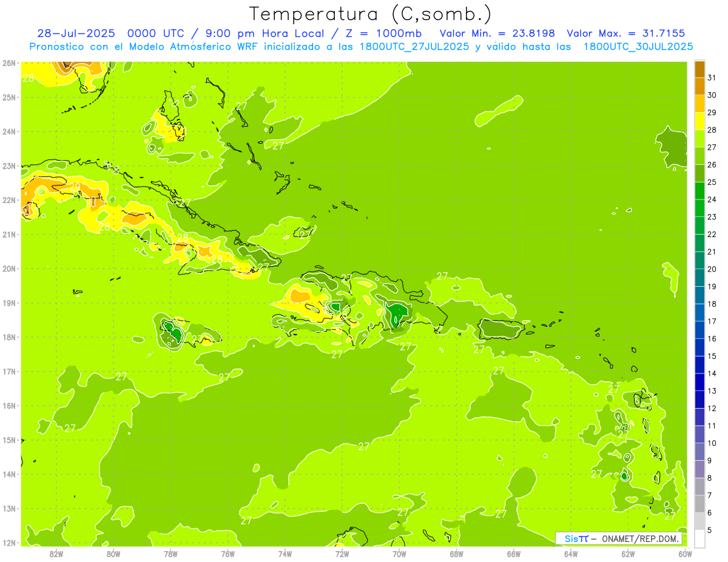Click the '76W' longitude axis label
This screenshot has width=728, height=562.
click(x=228, y=554)
